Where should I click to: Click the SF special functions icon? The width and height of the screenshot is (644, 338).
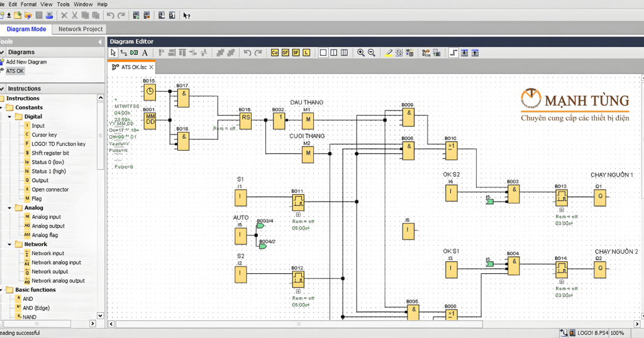296,53
